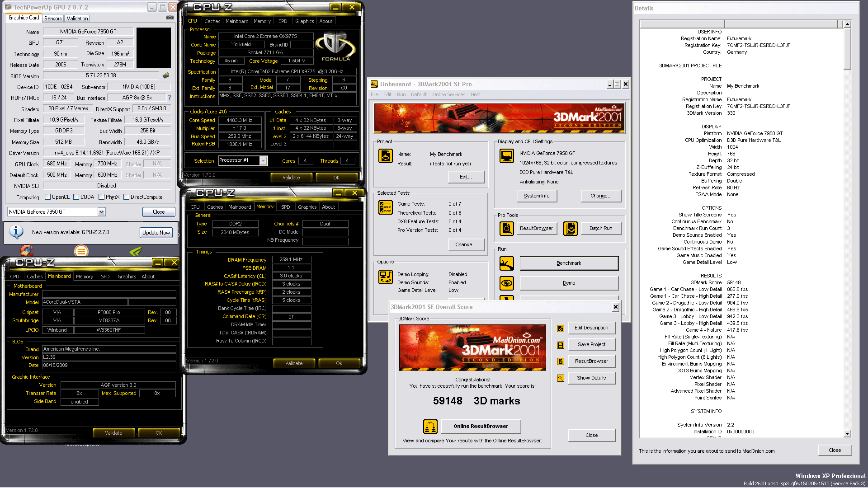Enable the OpenCL checkbox
Screen dimensions: 868x488
pos(47,197)
